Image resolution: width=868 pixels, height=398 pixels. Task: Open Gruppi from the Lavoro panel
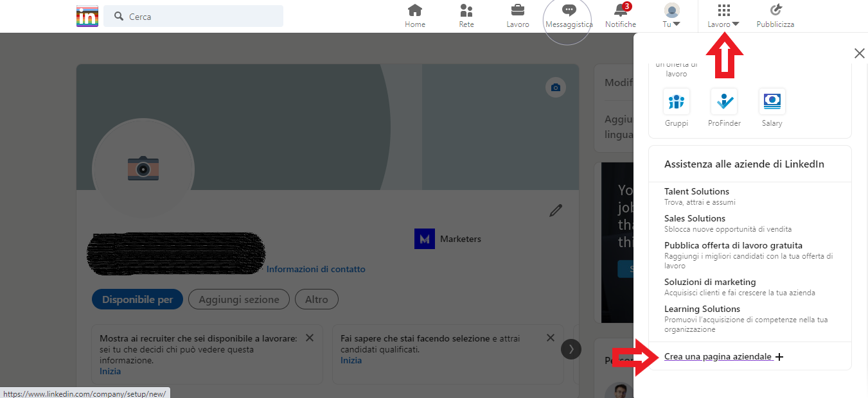pos(677,101)
